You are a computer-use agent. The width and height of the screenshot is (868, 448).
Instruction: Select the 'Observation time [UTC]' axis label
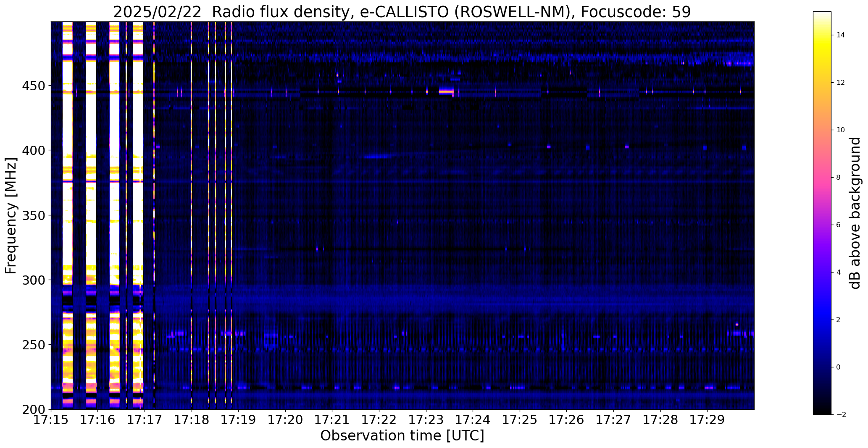pyautogui.click(x=402, y=436)
